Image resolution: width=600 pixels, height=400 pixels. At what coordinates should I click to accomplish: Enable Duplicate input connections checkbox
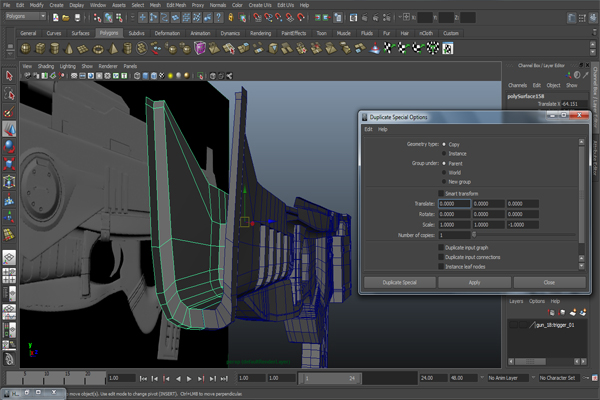[441, 257]
